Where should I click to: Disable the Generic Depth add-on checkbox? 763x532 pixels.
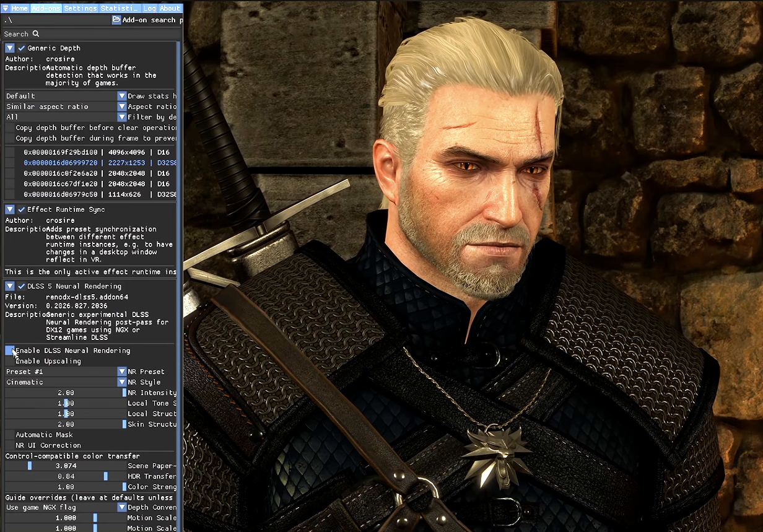point(22,48)
